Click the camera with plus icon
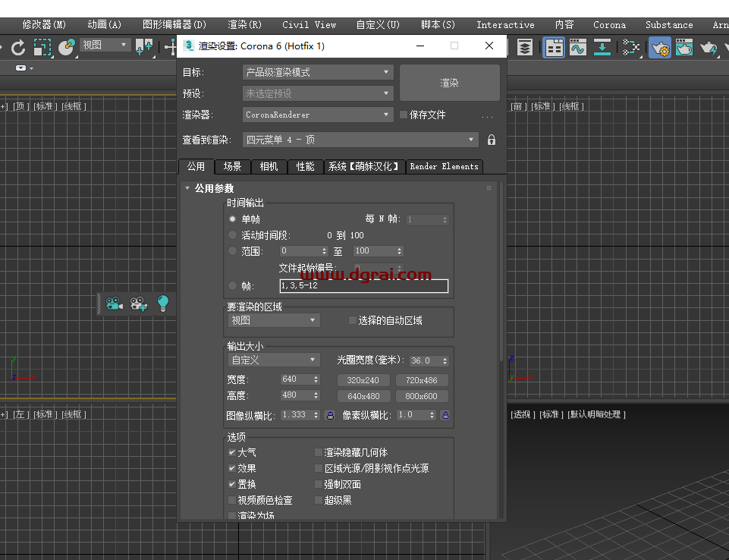This screenshot has height=560, width=729. pos(139,304)
